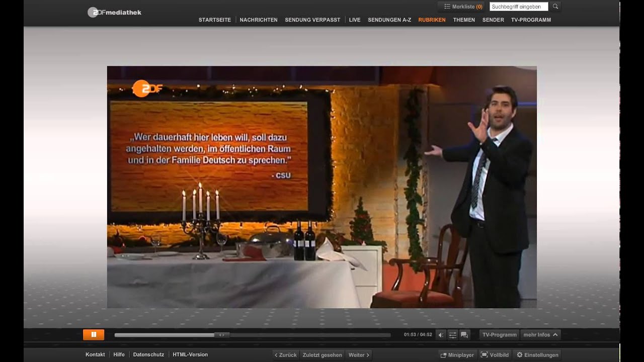The height and width of the screenshot is (362, 644).
Task: Open Sendung verpasst
Action: click(x=312, y=20)
